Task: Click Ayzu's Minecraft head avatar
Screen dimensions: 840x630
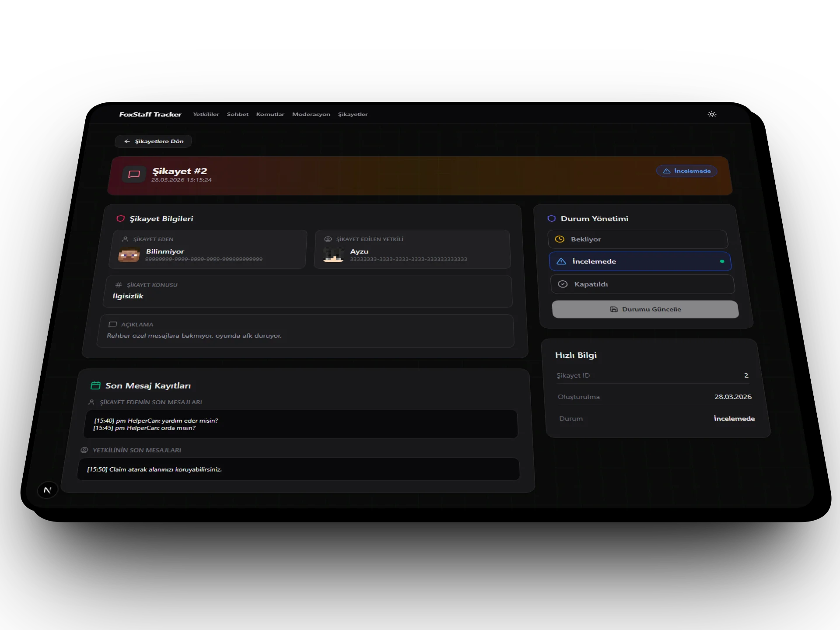Action: click(x=333, y=254)
